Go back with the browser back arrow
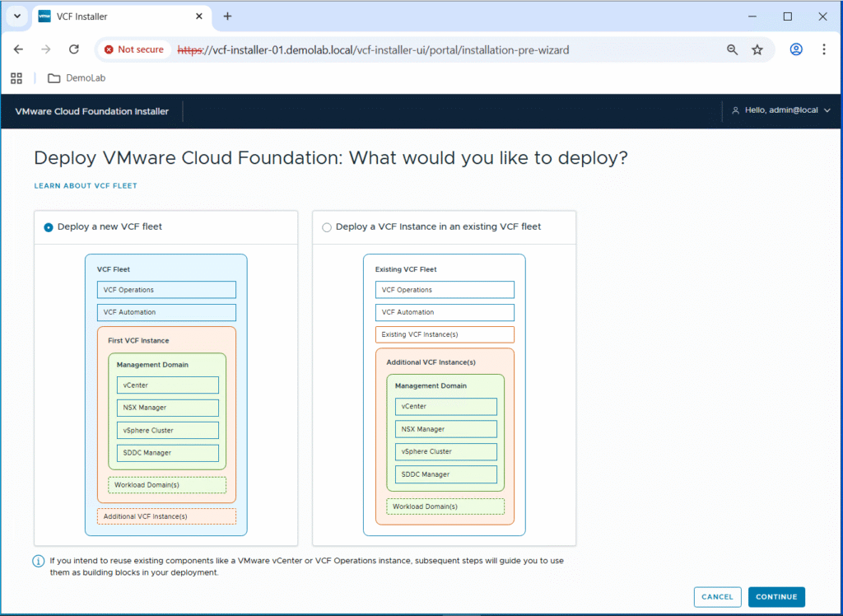843x616 pixels. click(x=18, y=49)
